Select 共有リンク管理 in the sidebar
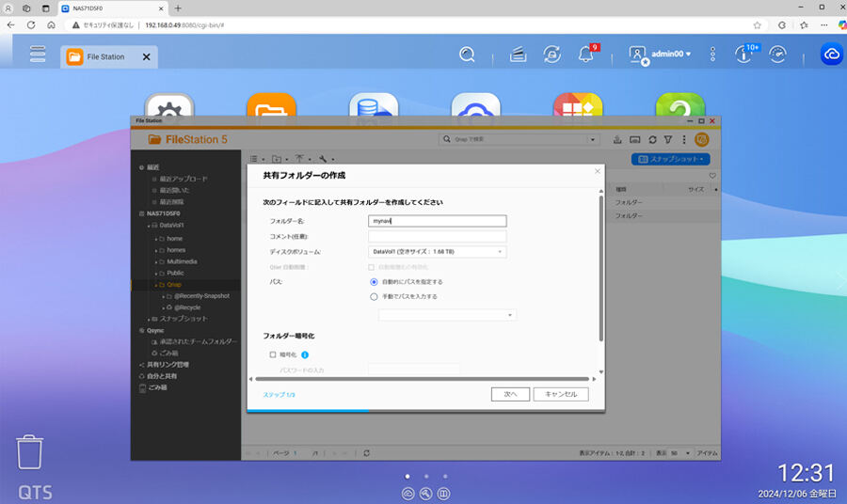This screenshot has width=847, height=504. click(x=168, y=365)
